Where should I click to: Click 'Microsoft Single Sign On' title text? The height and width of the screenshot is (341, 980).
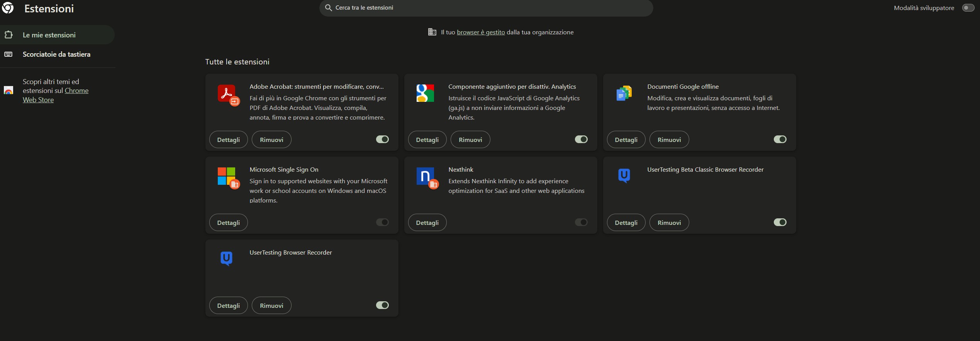pyautogui.click(x=284, y=169)
